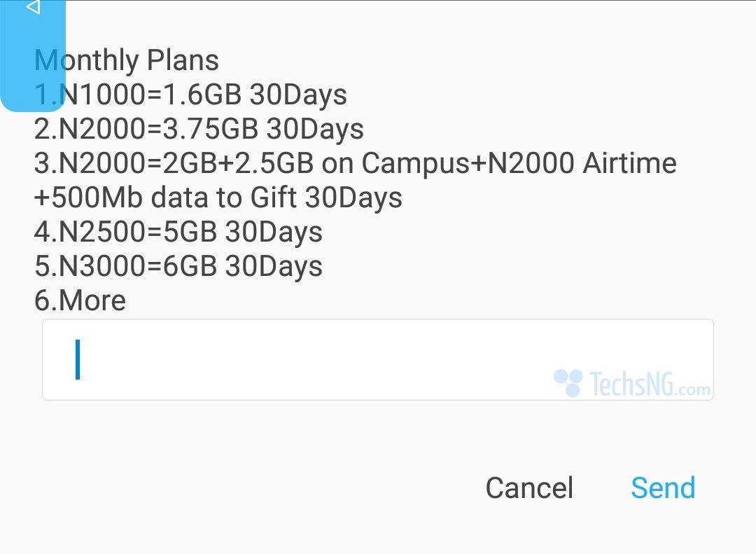Screen dimensions: 756x554
Task: Select option 2 N2000=3.75GB plan
Action: 199,129
